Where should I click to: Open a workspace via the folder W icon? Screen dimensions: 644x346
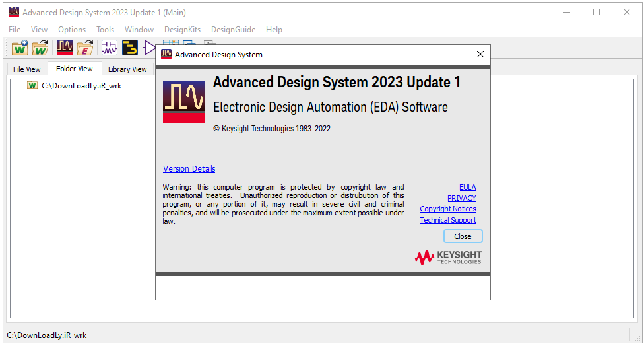coord(40,48)
